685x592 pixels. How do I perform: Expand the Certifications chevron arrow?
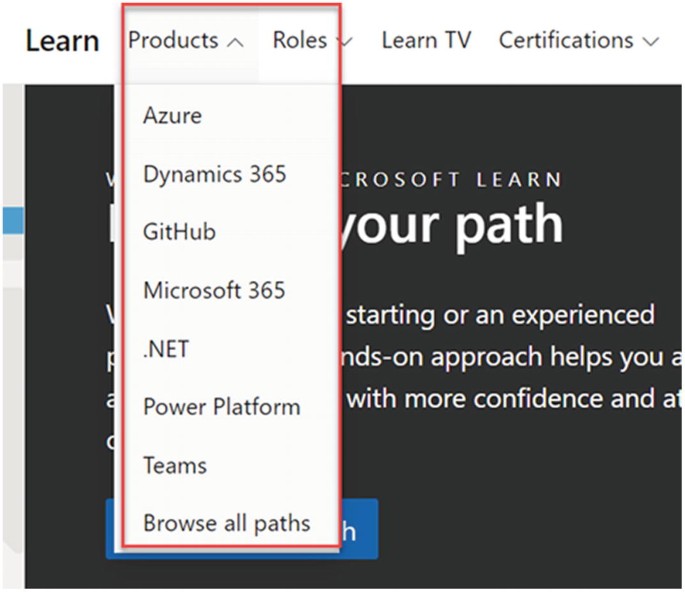pyautogui.click(x=651, y=42)
